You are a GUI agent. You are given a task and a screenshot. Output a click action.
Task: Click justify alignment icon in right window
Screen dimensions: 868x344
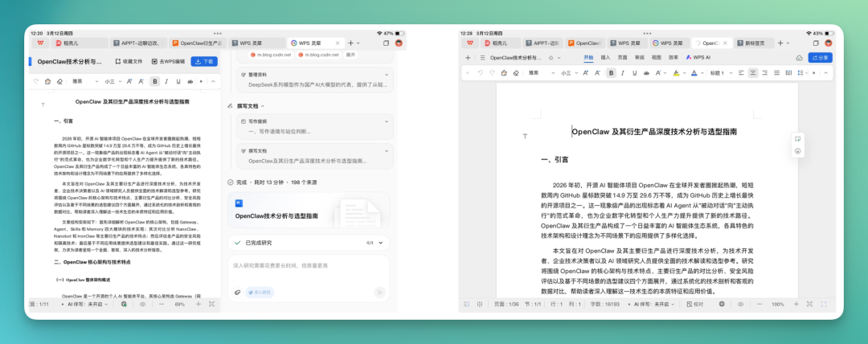tap(776, 72)
